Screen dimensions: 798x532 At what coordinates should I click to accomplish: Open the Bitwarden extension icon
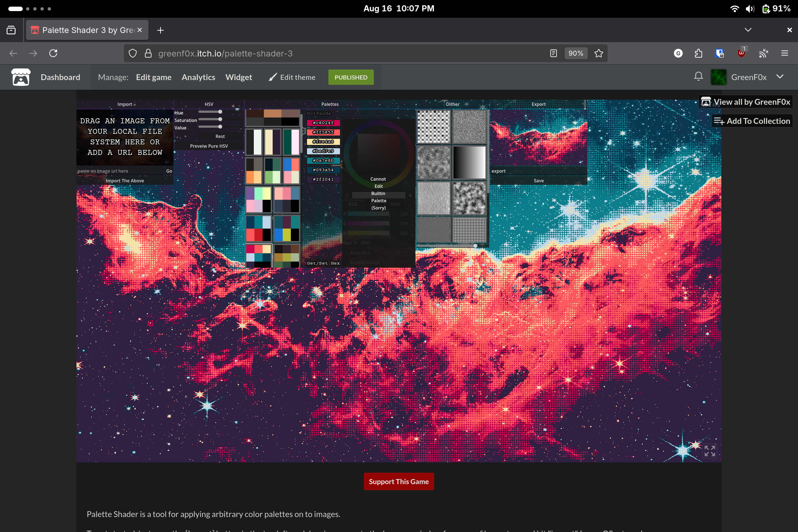pos(720,53)
